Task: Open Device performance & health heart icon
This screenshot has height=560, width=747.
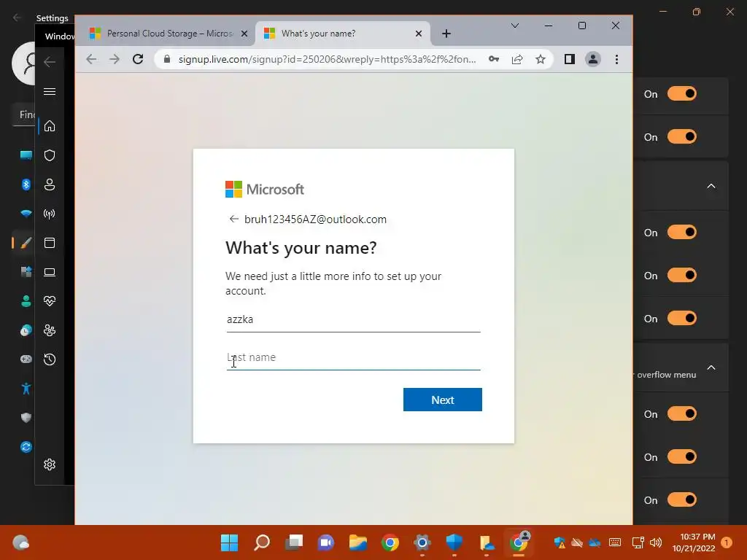Action: pyautogui.click(x=50, y=301)
